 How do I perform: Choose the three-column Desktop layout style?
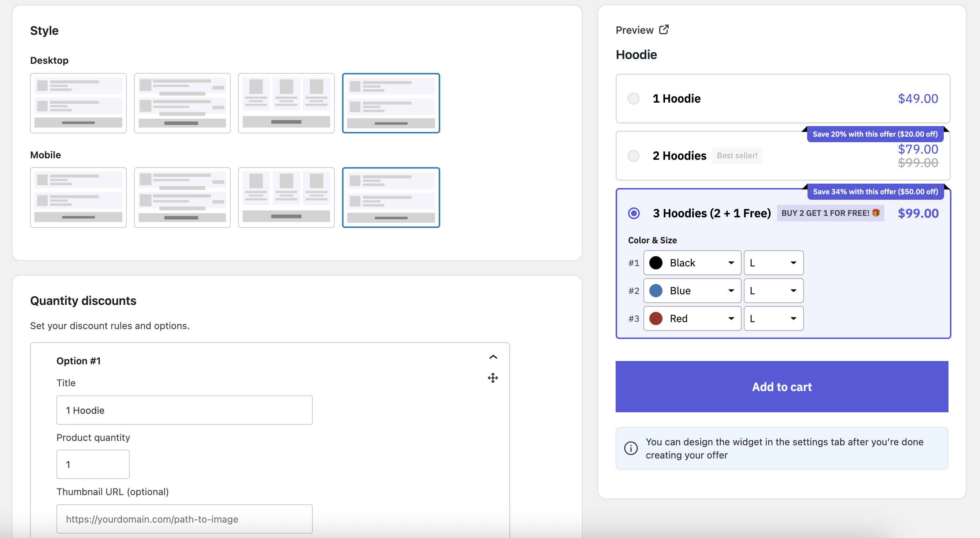point(286,103)
